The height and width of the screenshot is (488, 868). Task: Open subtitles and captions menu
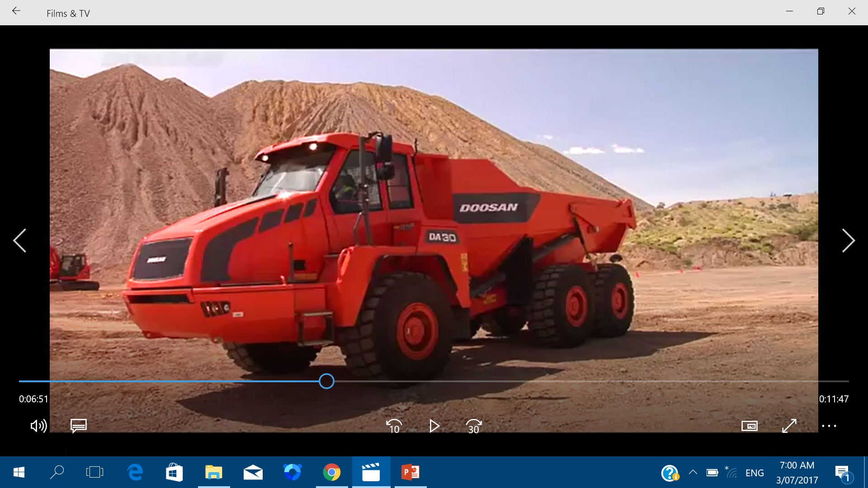coord(79,426)
